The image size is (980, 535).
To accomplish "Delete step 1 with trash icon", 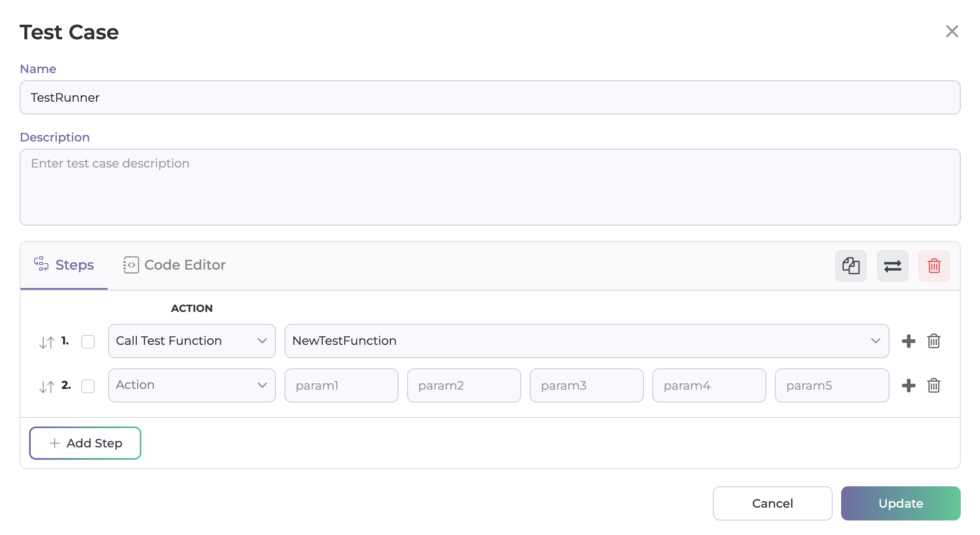I will (933, 341).
